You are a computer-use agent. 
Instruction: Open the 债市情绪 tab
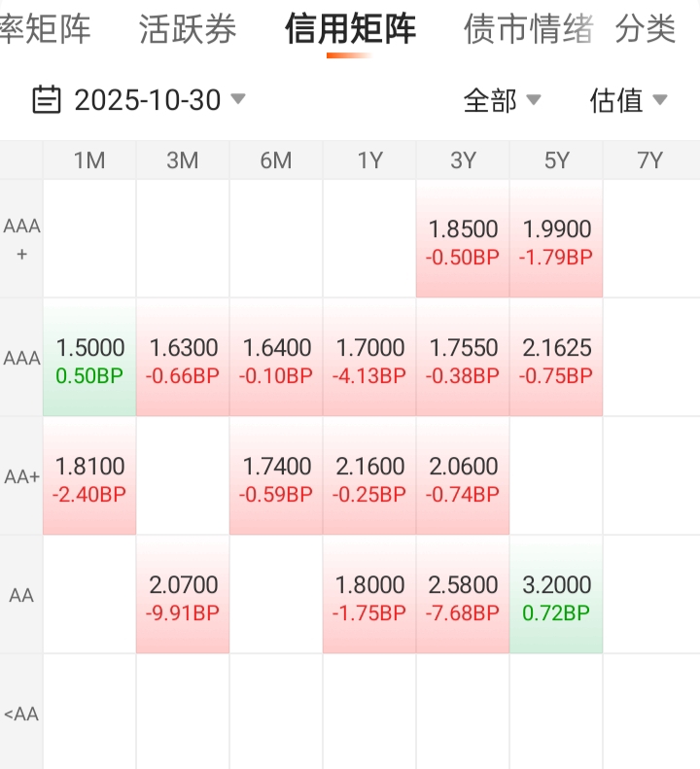click(x=528, y=29)
